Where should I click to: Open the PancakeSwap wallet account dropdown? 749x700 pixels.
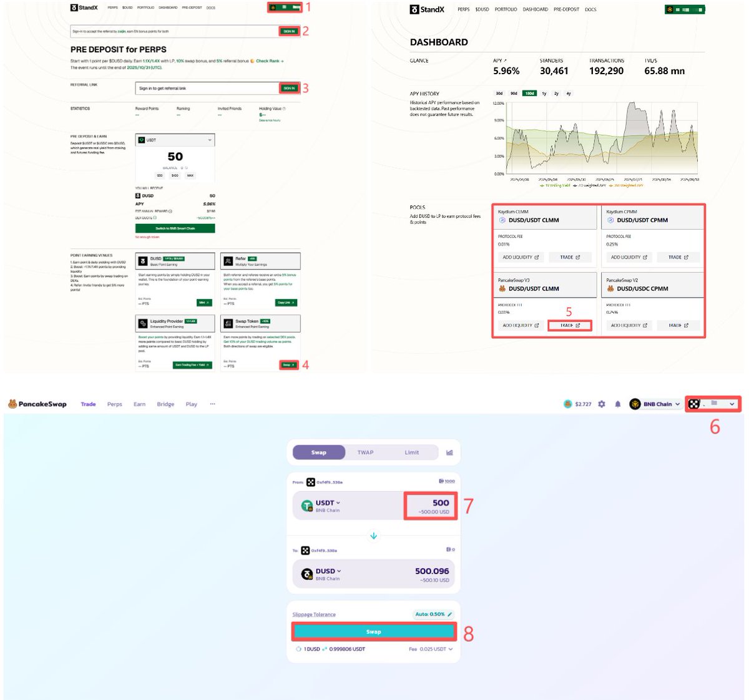713,404
